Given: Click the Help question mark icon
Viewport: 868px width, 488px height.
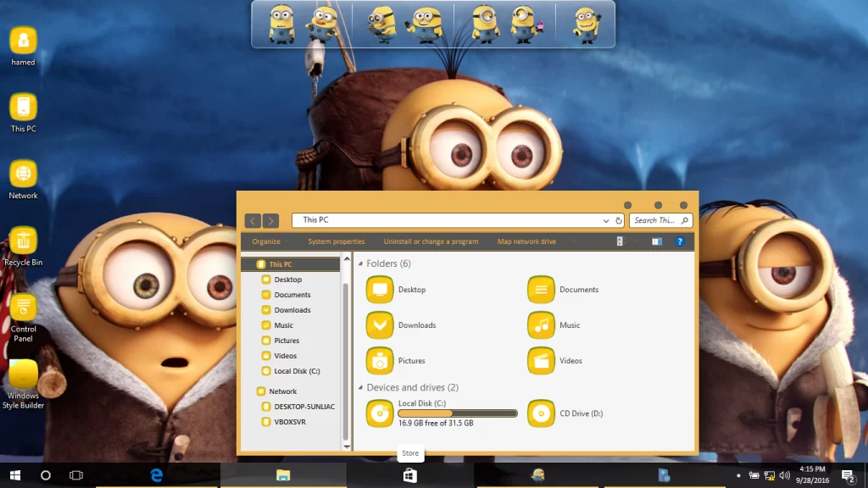Looking at the screenshot, I should (679, 241).
